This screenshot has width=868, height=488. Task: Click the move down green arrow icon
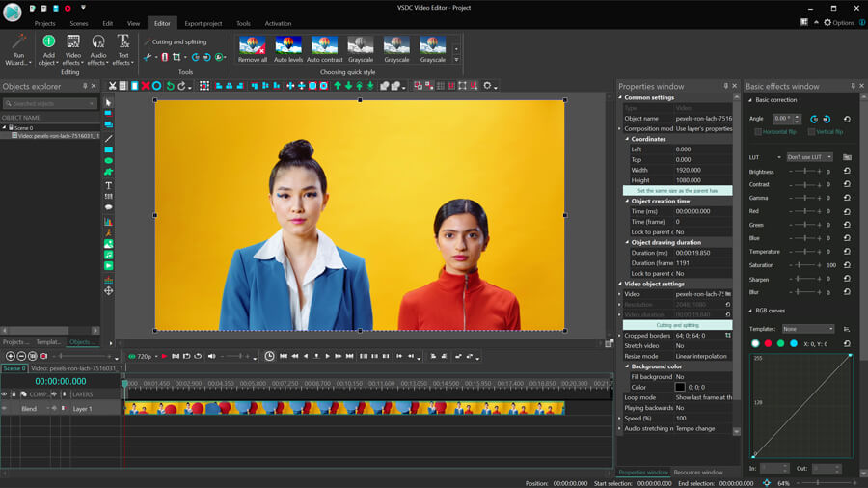tap(348, 86)
